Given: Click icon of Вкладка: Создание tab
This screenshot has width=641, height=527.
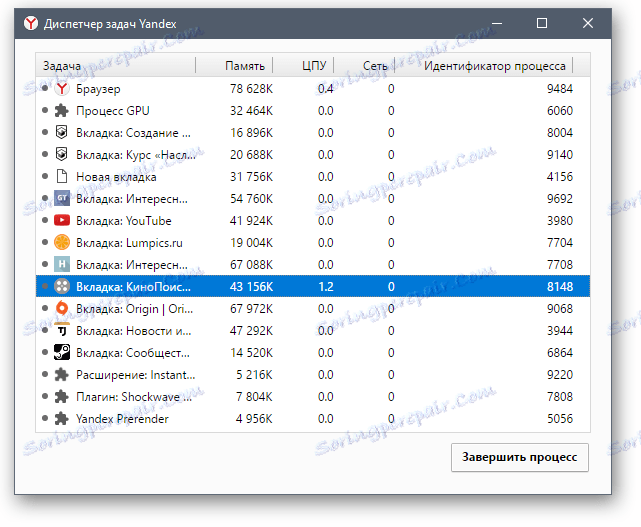Looking at the screenshot, I should tap(62, 132).
